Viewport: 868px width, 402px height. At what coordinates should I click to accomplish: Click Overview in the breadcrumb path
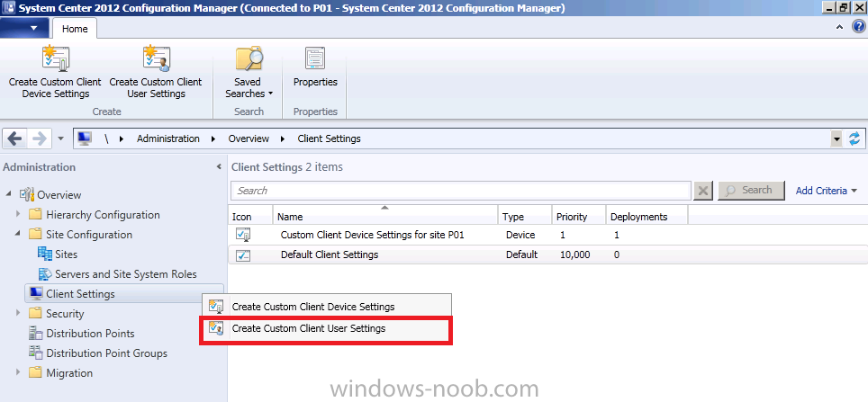[249, 138]
